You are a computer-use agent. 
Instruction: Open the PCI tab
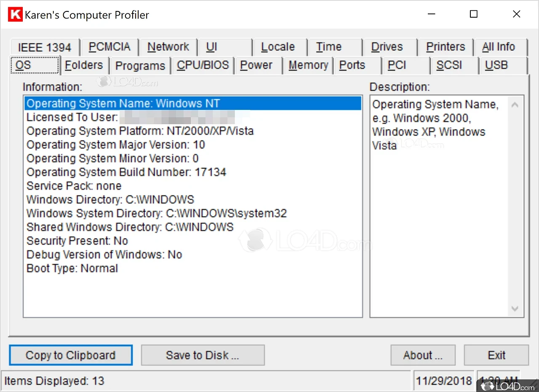pos(406,66)
